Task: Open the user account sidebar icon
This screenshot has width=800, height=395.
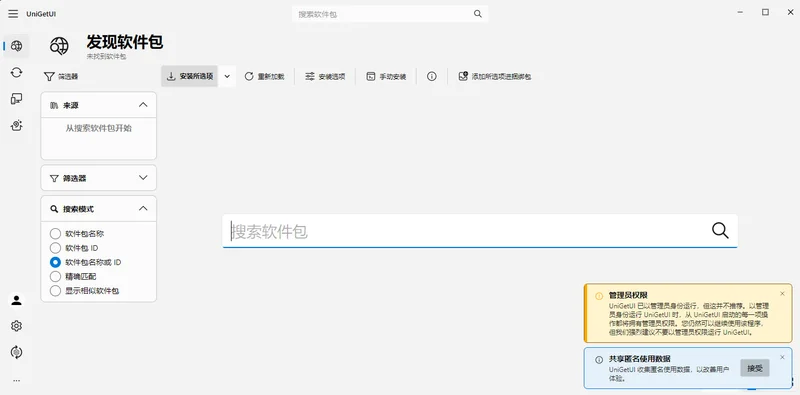Action: 16,300
